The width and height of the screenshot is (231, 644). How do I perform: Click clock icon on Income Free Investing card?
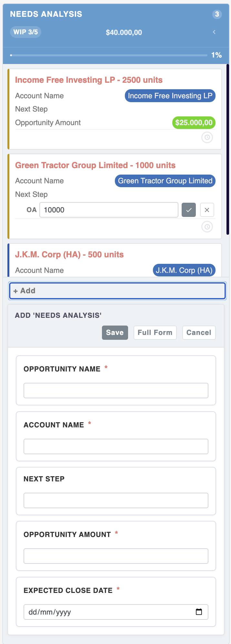pyautogui.click(x=207, y=137)
